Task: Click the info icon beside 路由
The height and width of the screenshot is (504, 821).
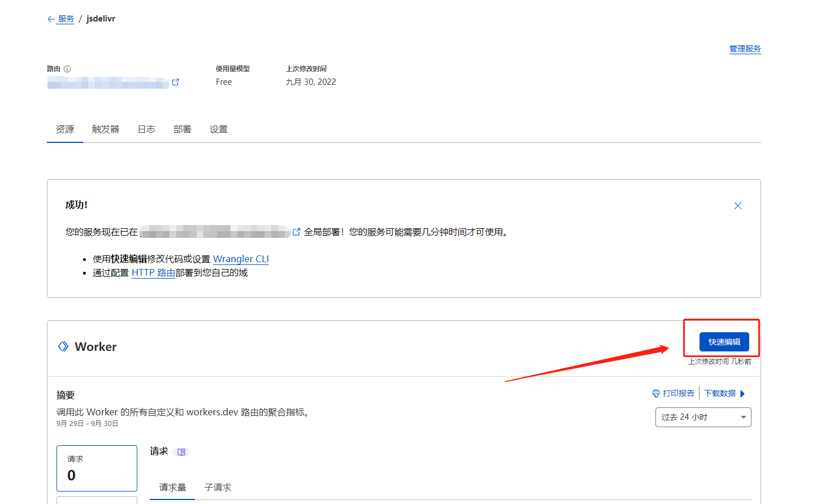Action: point(68,68)
